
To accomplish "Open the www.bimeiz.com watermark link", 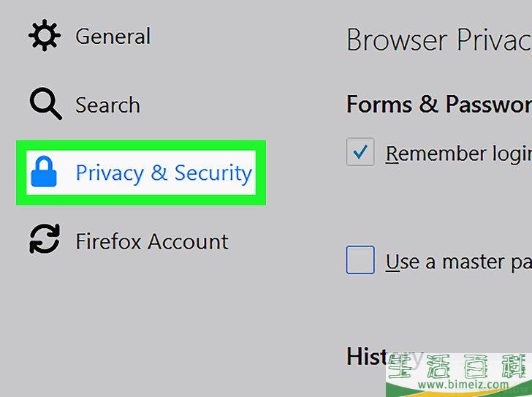I will coord(463,385).
